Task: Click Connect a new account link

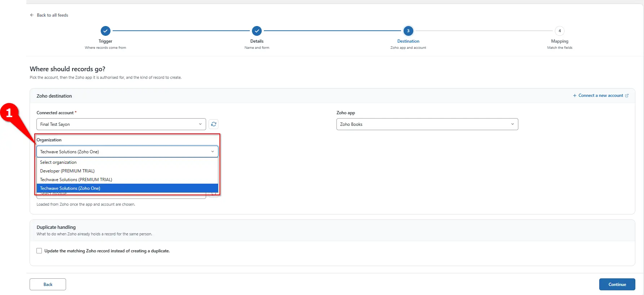Action: click(x=601, y=95)
